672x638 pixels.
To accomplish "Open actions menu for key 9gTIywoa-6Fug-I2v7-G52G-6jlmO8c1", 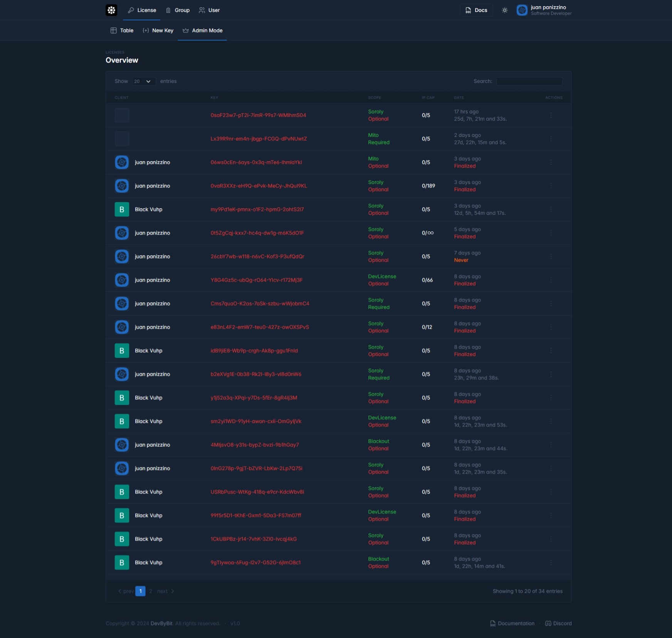I will 551,562.
